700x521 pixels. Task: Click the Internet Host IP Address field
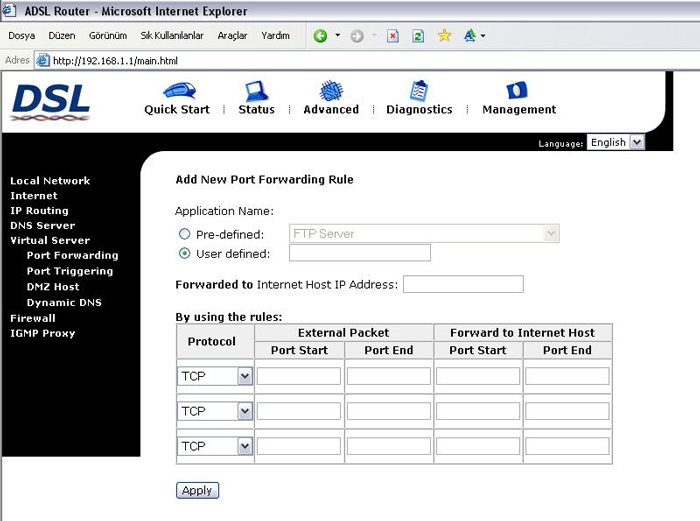coord(463,284)
